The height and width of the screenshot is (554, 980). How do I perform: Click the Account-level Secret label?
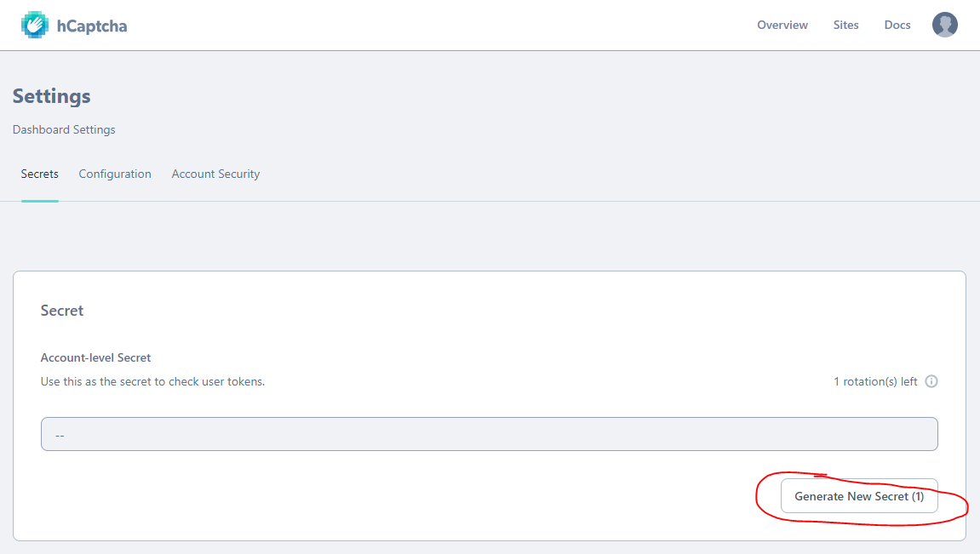coord(95,357)
